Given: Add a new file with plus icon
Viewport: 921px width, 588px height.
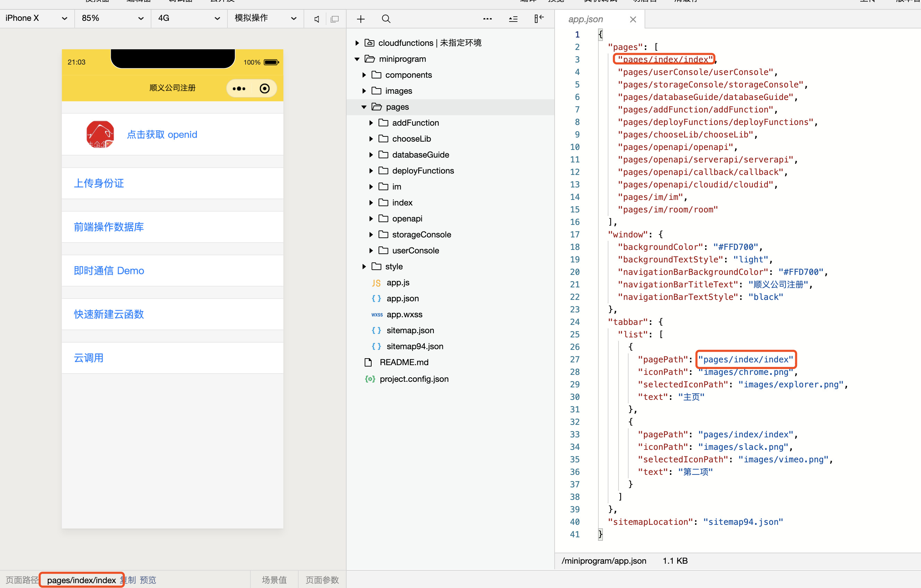Looking at the screenshot, I should click(361, 19).
